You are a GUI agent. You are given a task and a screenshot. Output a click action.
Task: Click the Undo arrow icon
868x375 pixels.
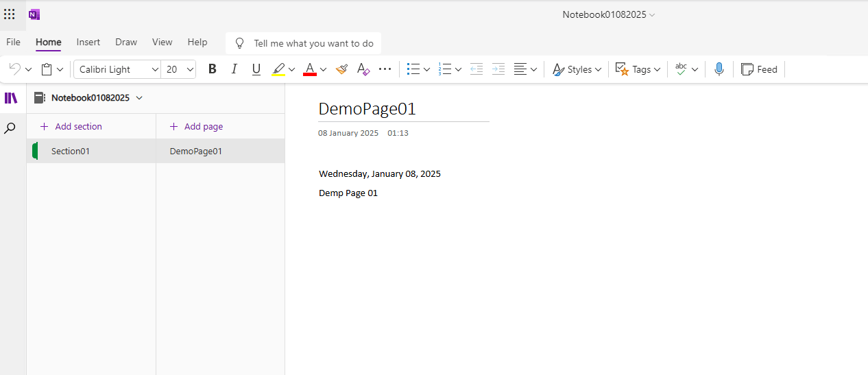pyautogui.click(x=14, y=69)
